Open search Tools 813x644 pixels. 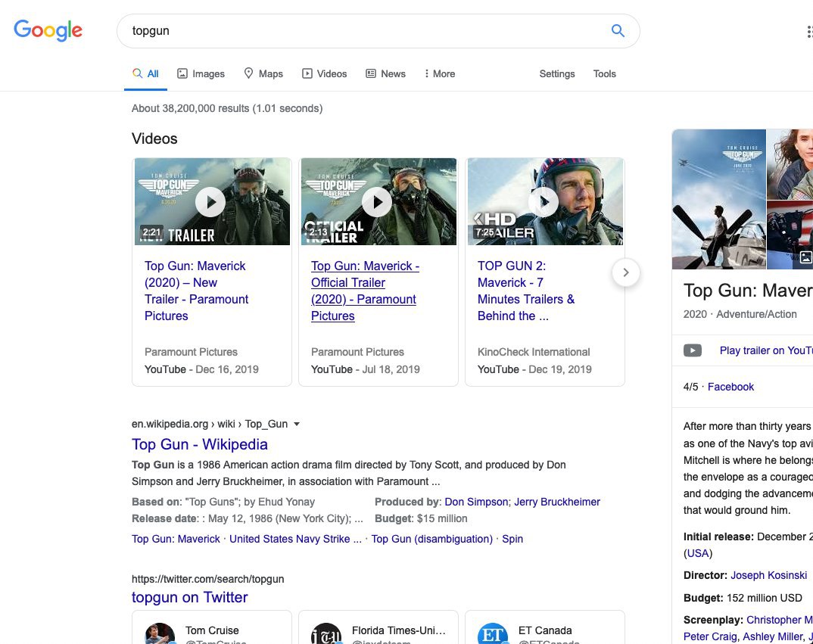(x=605, y=73)
